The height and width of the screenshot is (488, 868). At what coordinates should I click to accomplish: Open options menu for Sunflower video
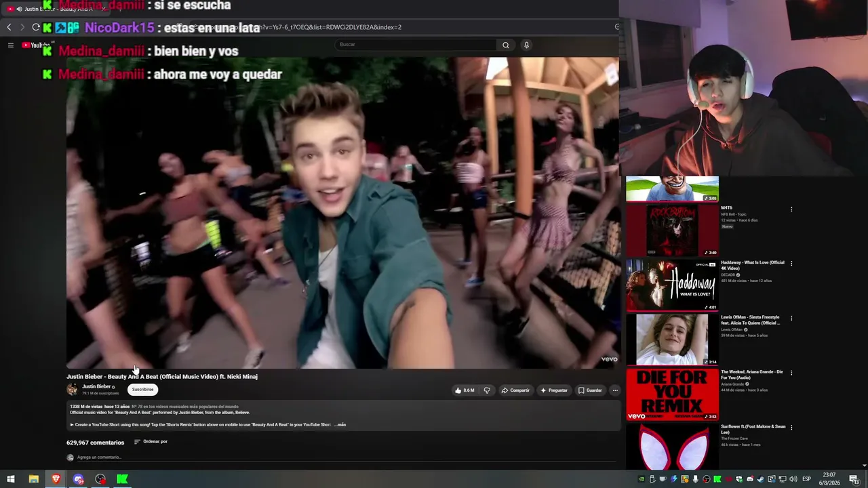tap(791, 428)
